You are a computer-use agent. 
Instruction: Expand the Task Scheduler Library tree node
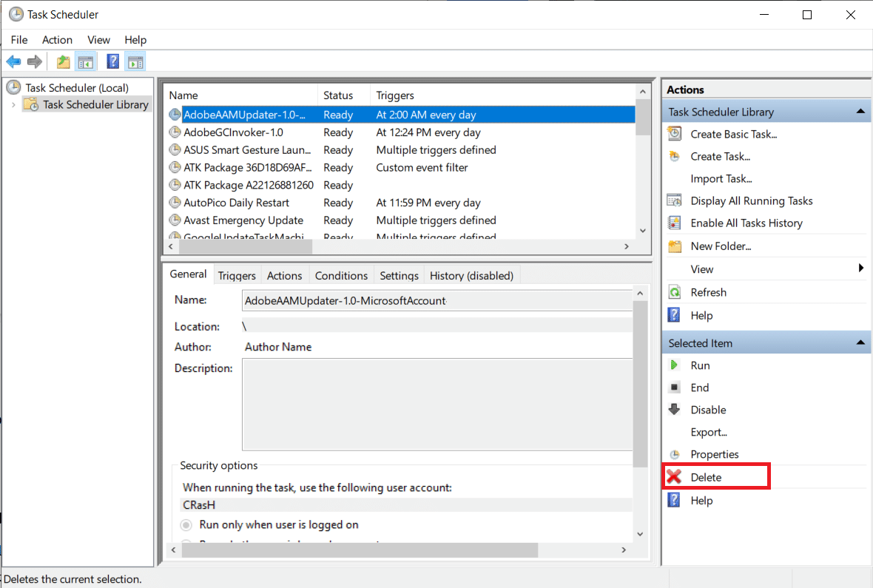(13, 105)
